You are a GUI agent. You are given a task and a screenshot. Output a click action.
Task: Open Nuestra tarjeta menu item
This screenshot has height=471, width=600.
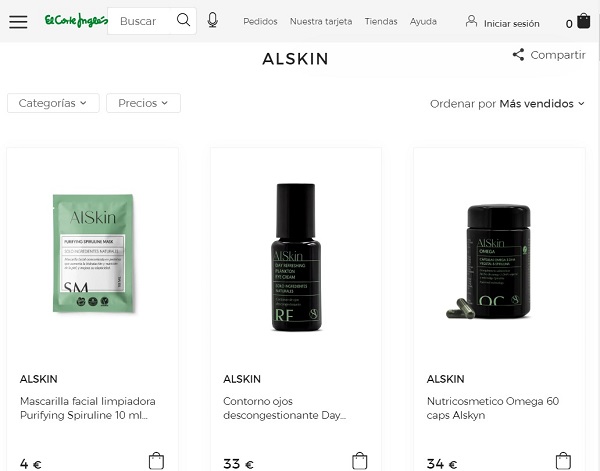pos(321,21)
